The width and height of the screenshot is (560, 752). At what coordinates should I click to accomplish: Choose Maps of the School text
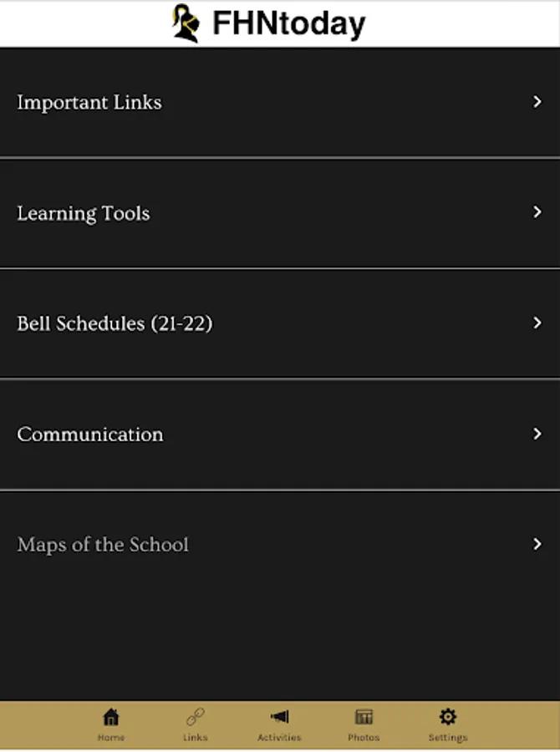[x=103, y=545]
